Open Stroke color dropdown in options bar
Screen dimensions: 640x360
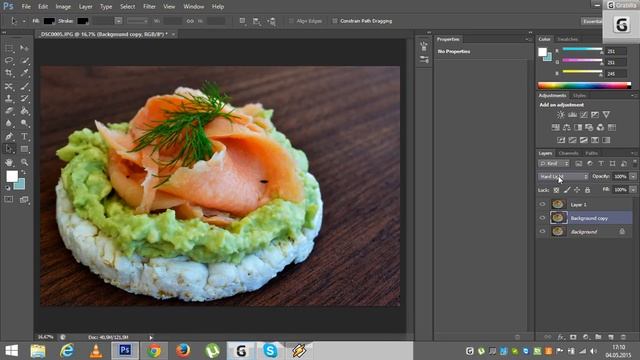tap(83, 21)
